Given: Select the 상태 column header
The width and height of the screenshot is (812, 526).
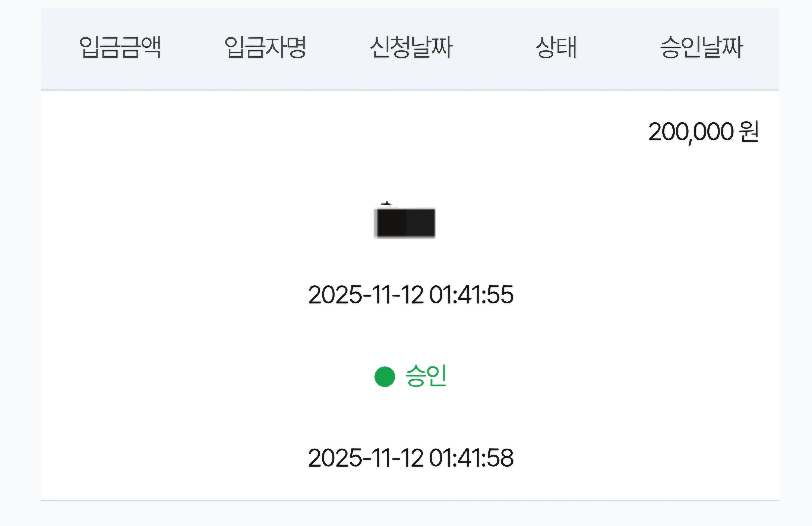Looking at the screenshot, I should (556, 47).
